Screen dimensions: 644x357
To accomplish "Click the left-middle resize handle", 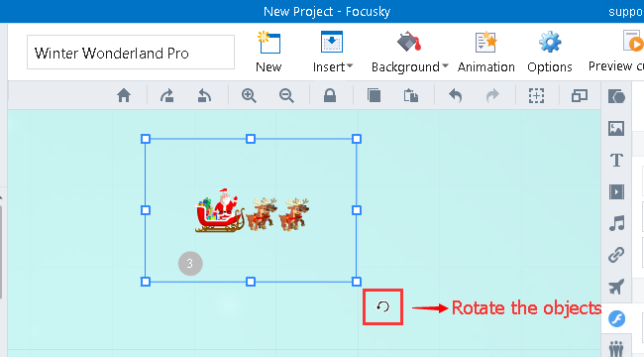I will pos(146,210).
